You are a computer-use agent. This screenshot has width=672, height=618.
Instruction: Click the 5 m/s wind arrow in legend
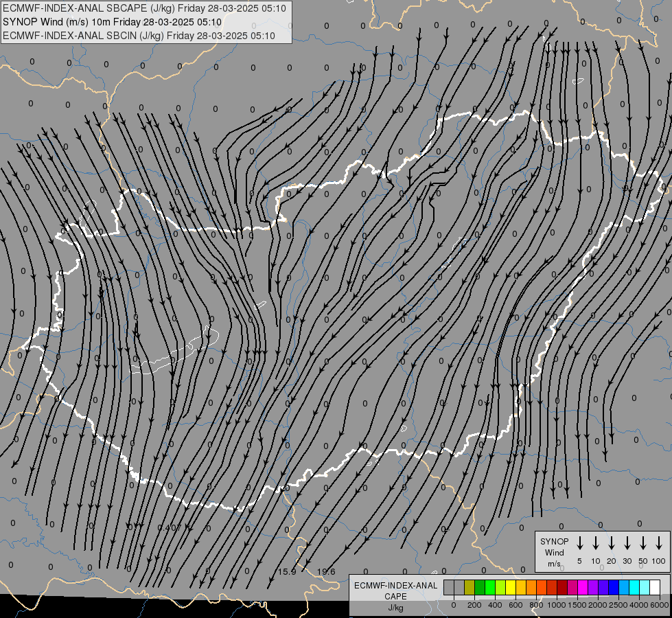coord(579,543)
